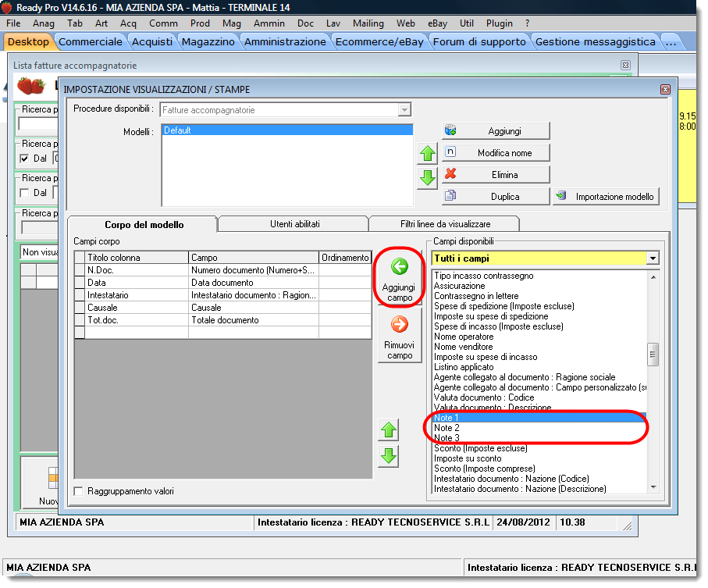
Task: Click the fields list scrollbar thumb
Action: tap(653, 355)
